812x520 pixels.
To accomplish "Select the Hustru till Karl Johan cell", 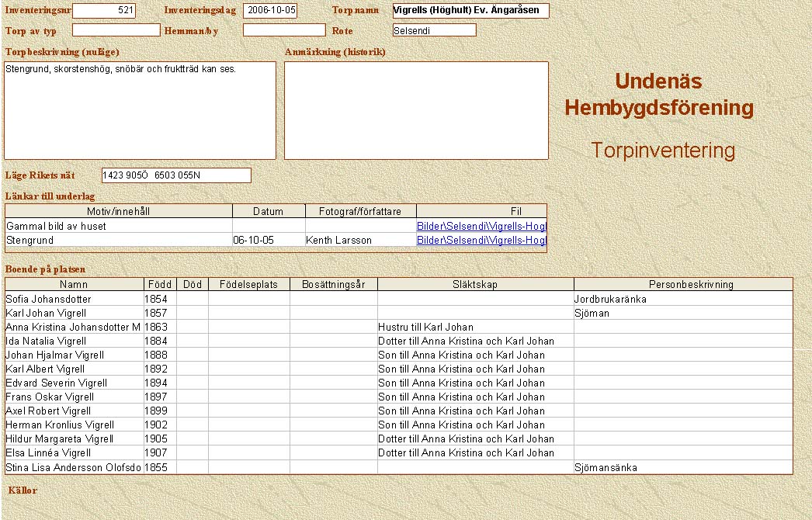I will pos(474,328).
